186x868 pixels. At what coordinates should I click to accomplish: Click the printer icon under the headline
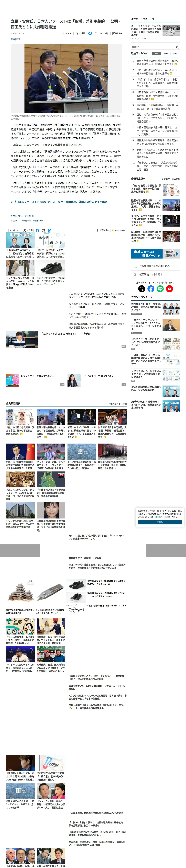[x=107, y=33]
